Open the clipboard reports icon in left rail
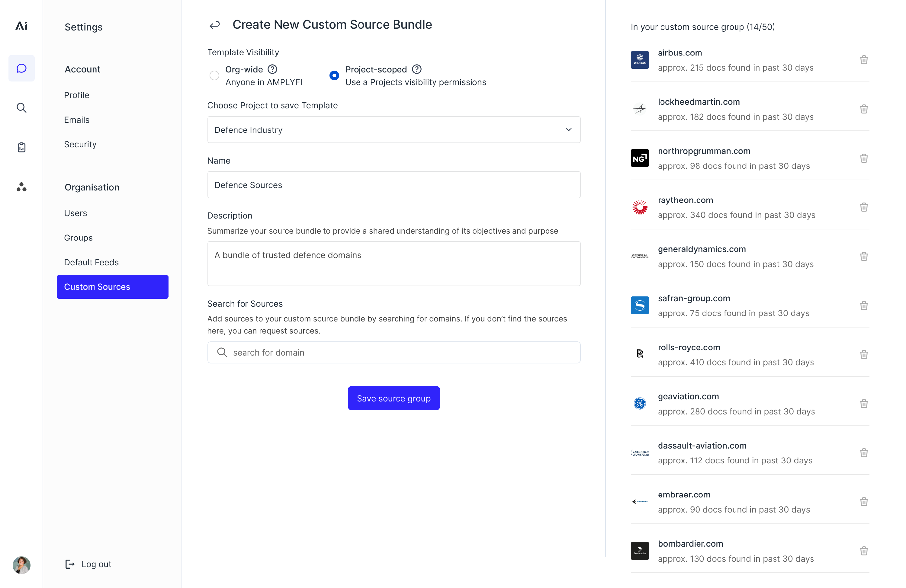 coord(21,147)
